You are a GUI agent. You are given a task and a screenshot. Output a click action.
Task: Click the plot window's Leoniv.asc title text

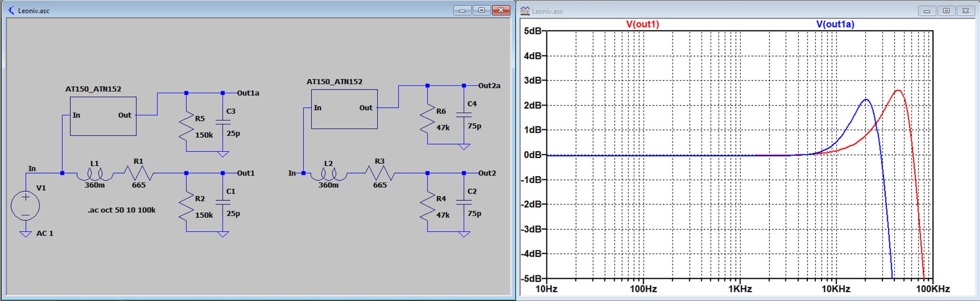[547, 11]
